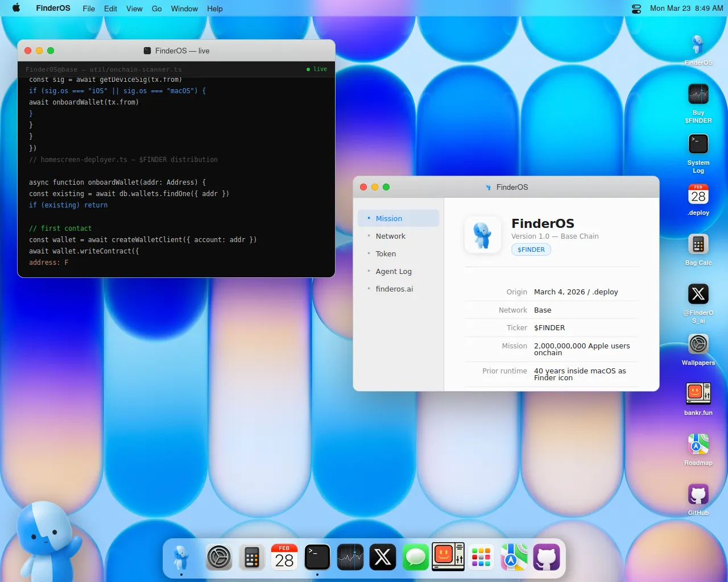728x582 pixels.
Task: Open the GitHub desktop icon
Action: point(698,494)
